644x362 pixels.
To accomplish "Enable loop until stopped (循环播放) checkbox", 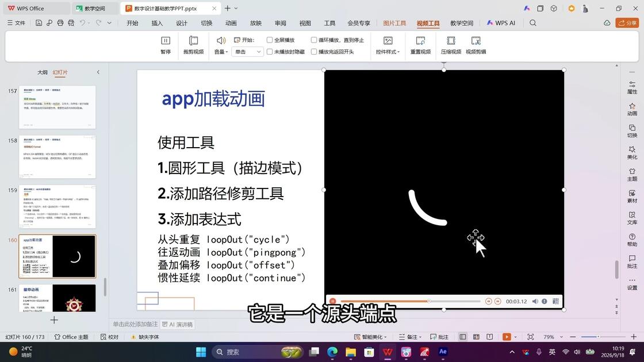I will click(x=314, y=40).
